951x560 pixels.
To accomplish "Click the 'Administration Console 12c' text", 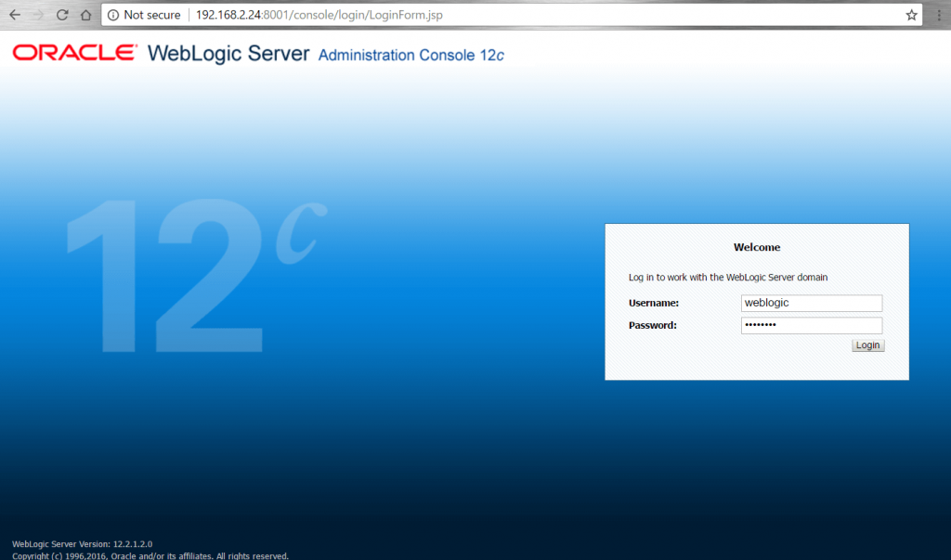I will [410, 55].
